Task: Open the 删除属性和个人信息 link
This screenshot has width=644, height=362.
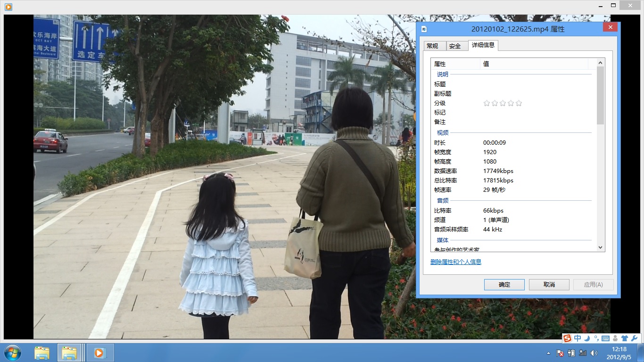Action: pos(456,262)
